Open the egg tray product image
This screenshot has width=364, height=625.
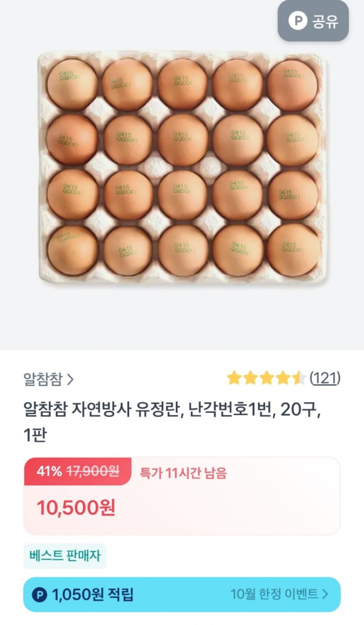tap(182, 168)
